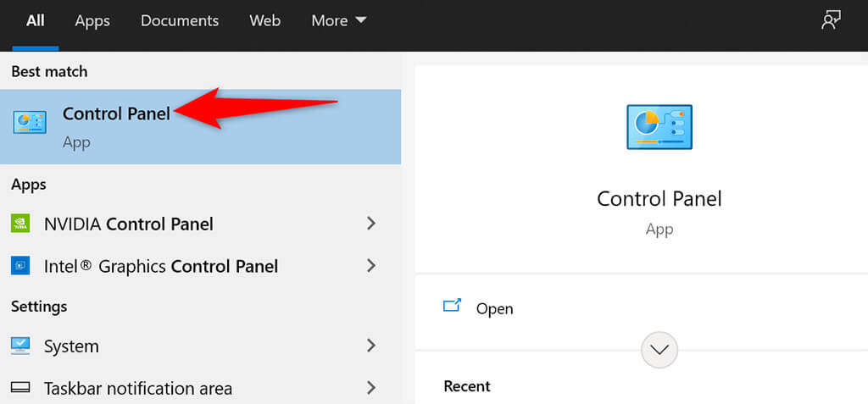This screenshot has width=868, height=404.
Task: Expand Taskbar notification area result arrow
Action: pos(370,388)
